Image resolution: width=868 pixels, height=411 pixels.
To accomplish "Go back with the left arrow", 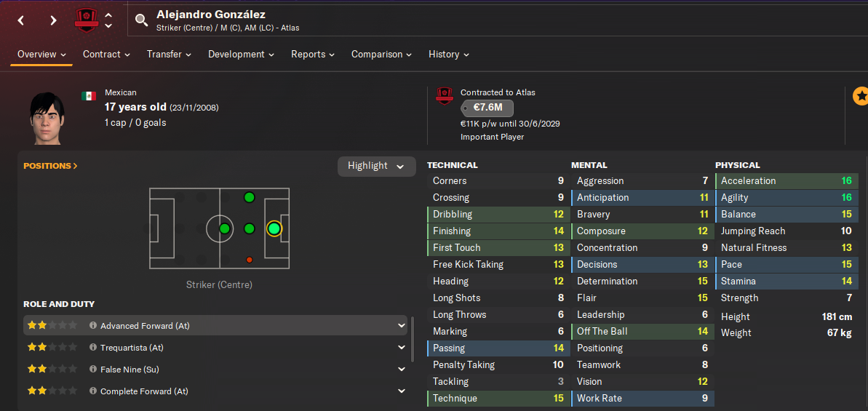I will tap(20, 20).
